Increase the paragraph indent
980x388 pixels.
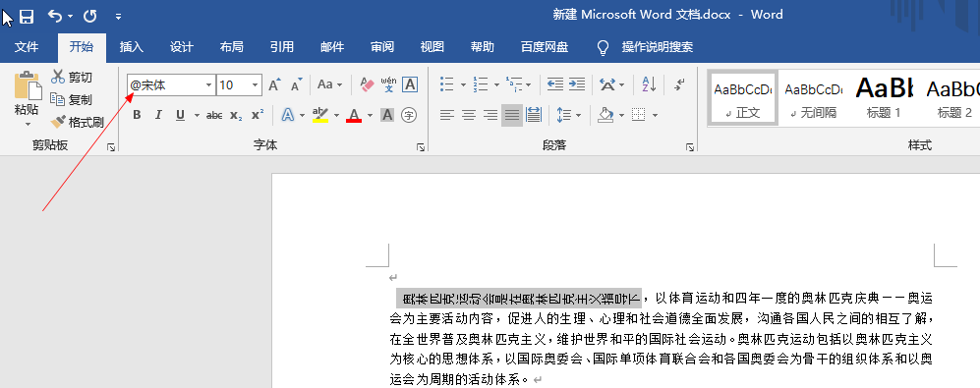pyautogui.click(x=577, y=84)
